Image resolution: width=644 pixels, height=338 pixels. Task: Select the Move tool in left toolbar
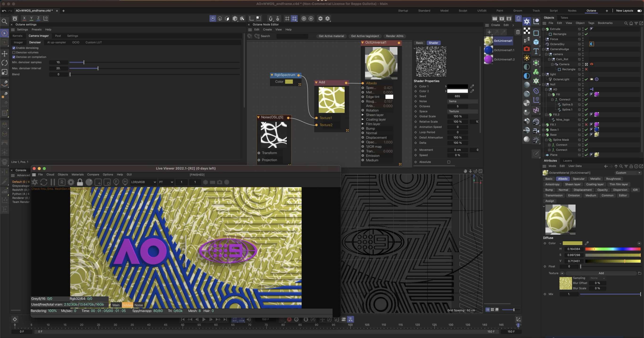pyautogui.click(x=4, y=54)
